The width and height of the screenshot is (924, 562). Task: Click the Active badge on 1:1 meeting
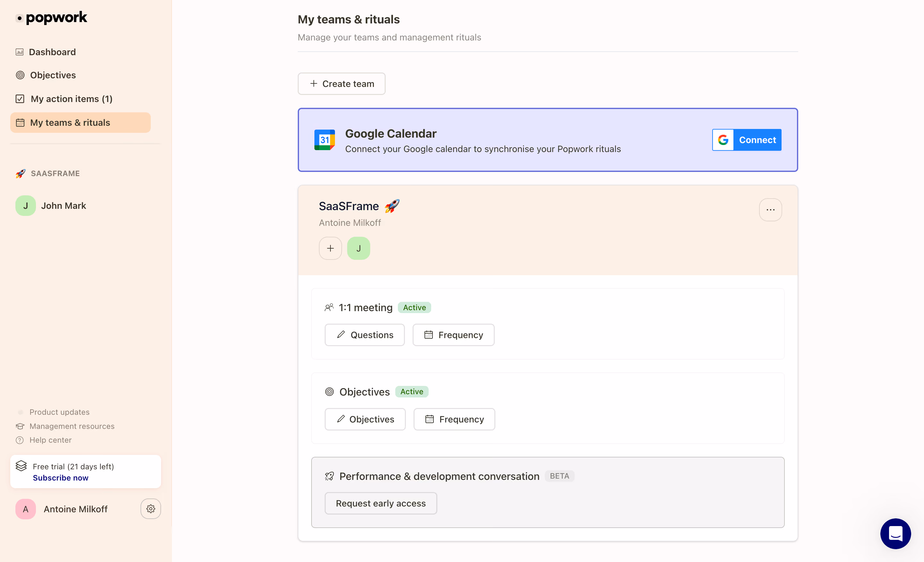[x=415, y=308]
